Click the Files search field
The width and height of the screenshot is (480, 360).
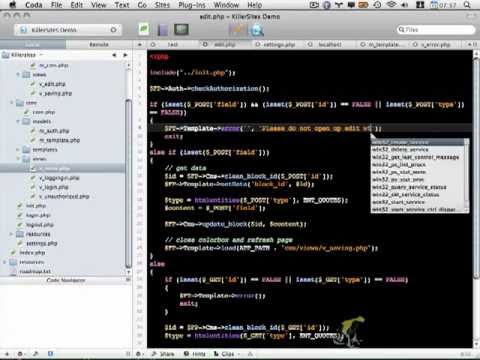click(436, 30)
